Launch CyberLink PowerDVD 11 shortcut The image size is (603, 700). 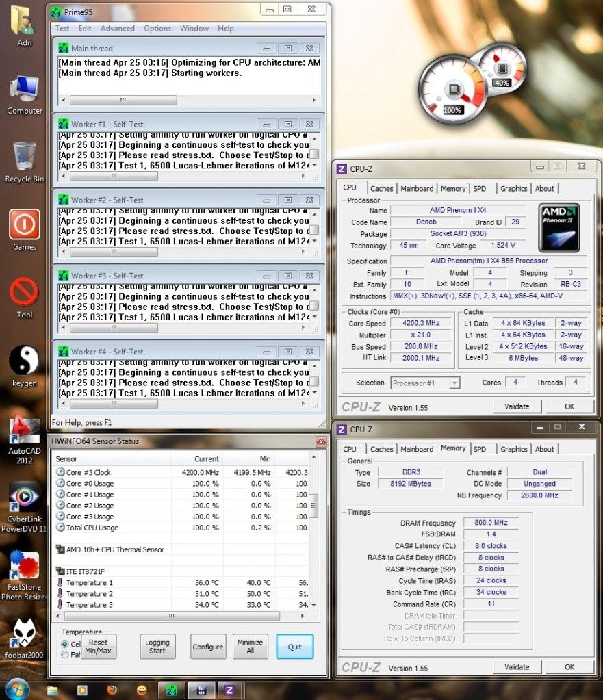(x=24, y=507)
